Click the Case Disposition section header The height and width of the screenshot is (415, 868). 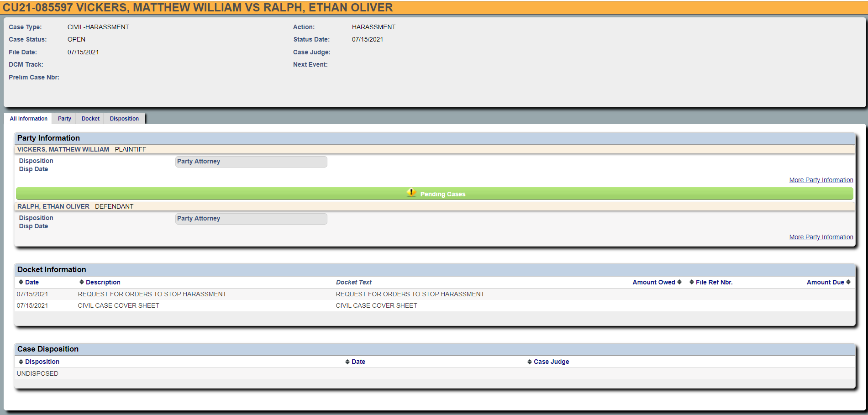[x=435, y=349]
